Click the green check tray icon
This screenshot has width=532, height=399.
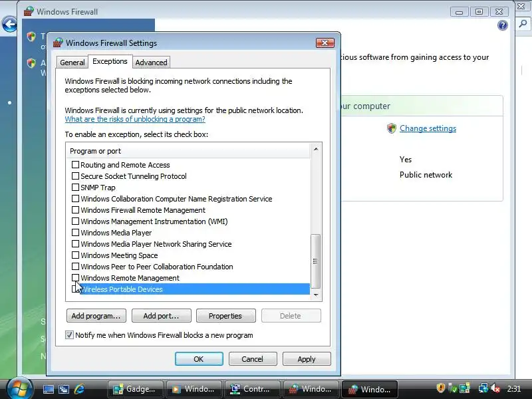coord(453,388)
